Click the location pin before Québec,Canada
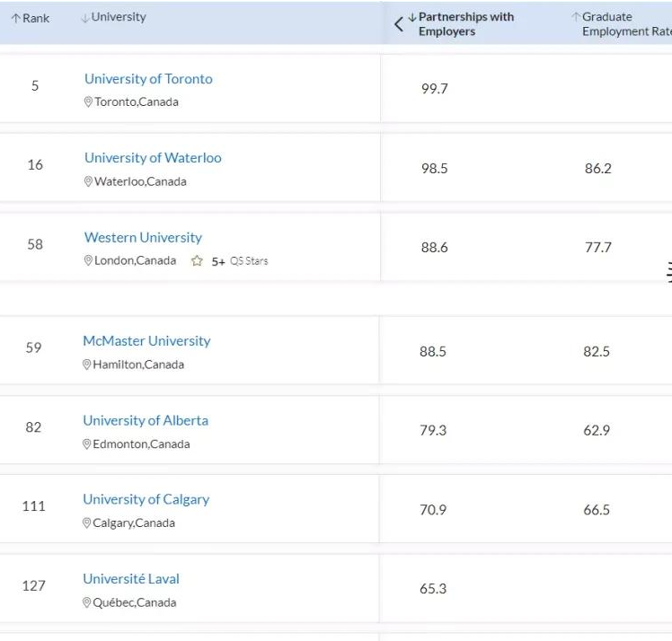The image size is (672, 641). 87,603
